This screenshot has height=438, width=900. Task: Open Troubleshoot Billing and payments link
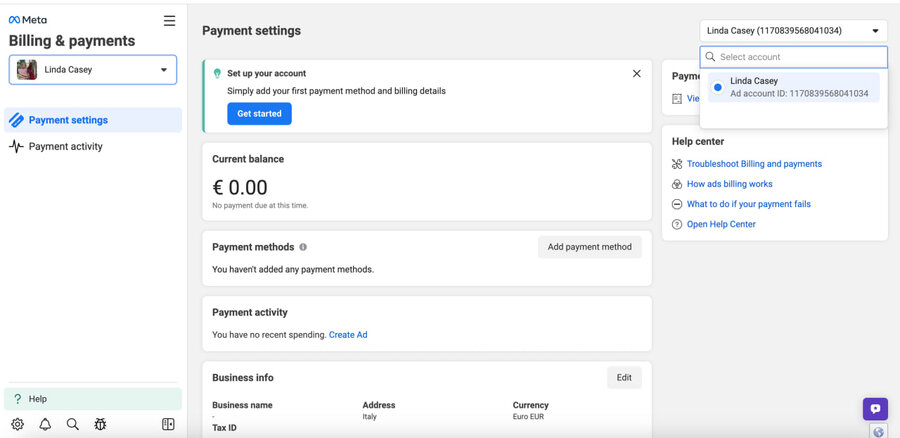(754, 164)
